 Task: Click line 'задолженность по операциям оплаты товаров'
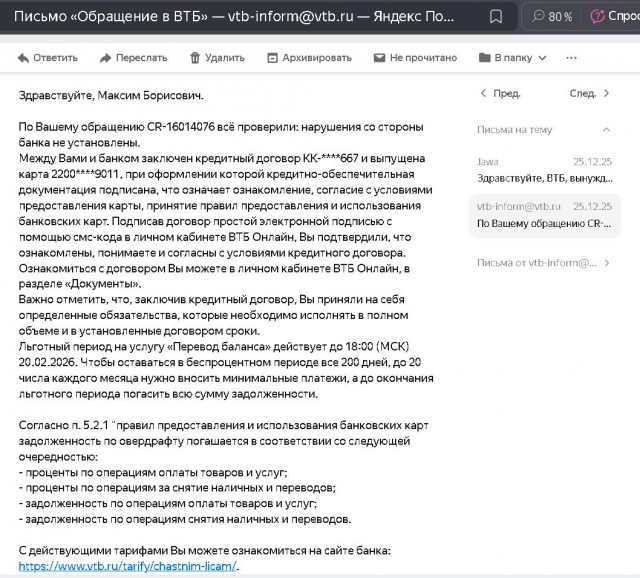(168, 504)
